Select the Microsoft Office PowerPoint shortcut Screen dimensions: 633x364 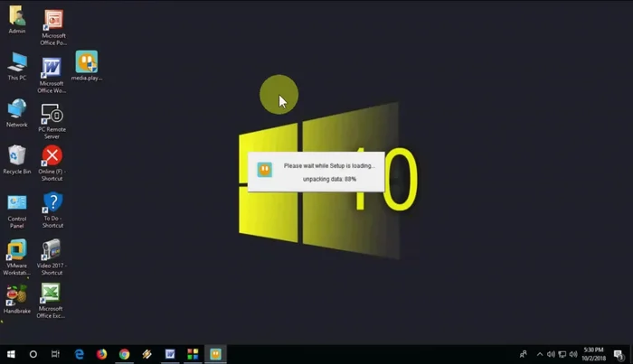click(53, 27)
